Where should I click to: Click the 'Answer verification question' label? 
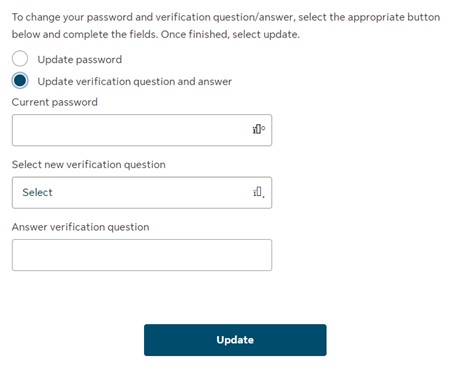(81, 227)
